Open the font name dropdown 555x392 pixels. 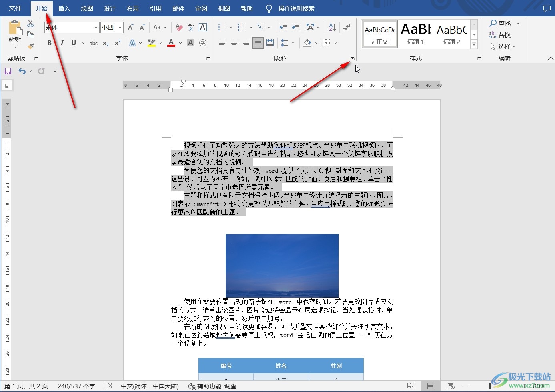(x=95, y=27)
